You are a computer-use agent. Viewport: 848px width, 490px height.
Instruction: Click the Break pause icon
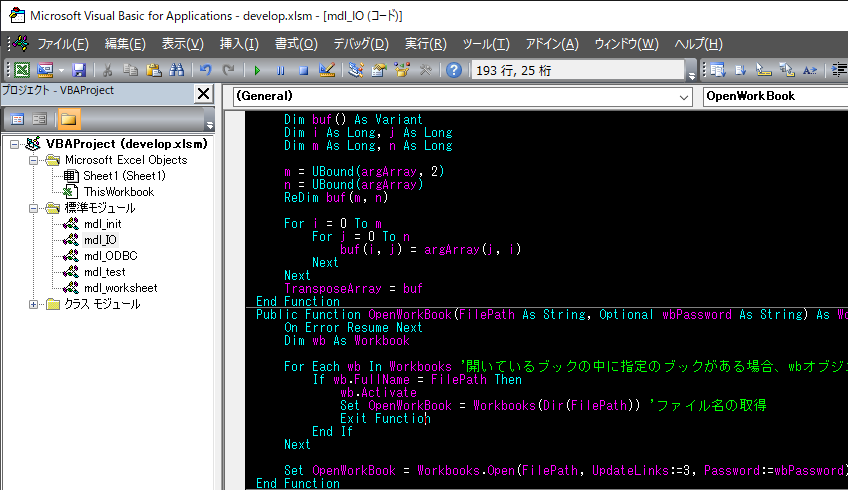(x=280, y=70)
